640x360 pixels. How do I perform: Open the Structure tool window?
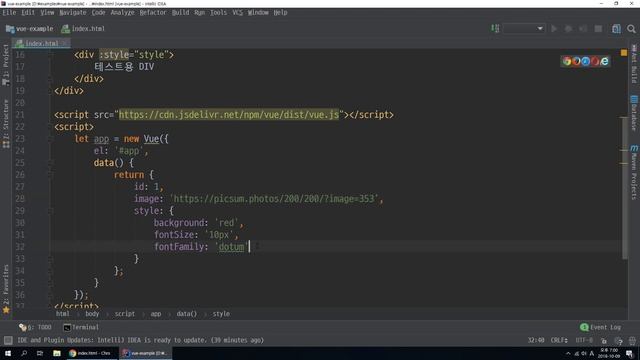point(6,123)
